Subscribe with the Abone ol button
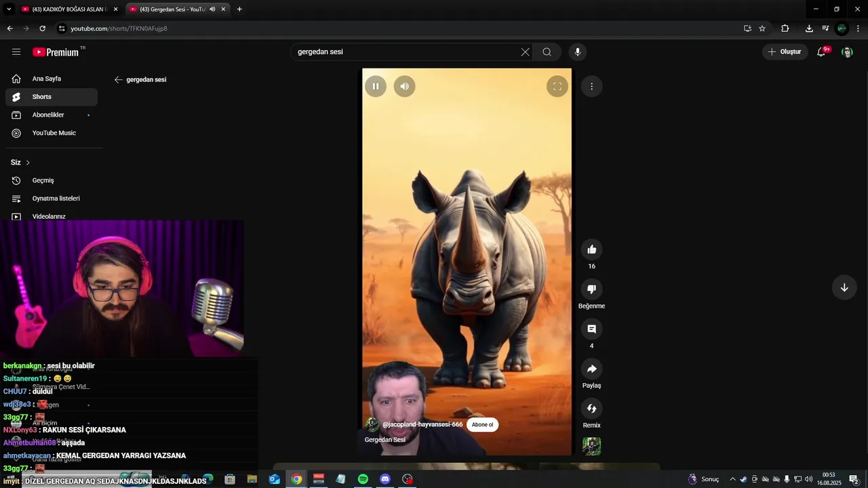The image size is (868, 488). pyautogui.click(x=482, y=425)
